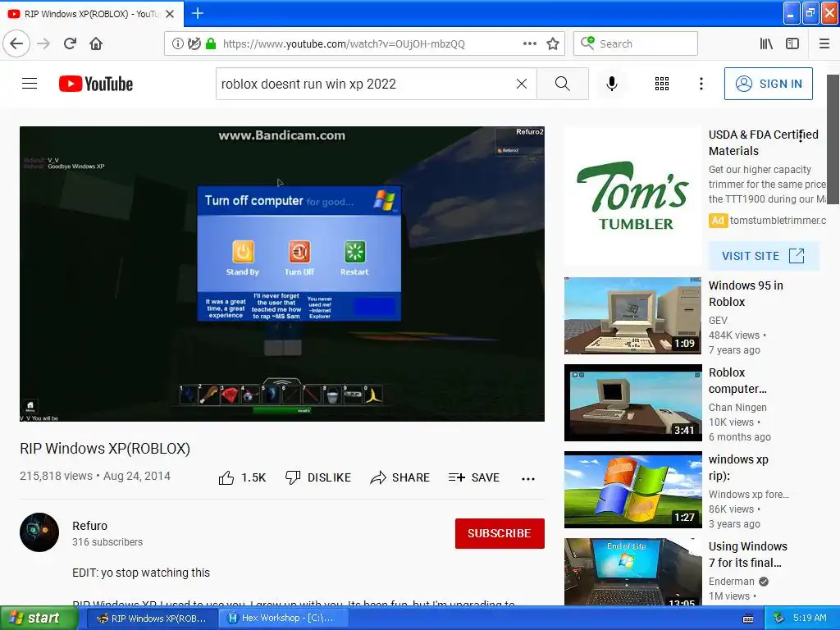Screen dimensions: 840x630
Task: Open the on-screen keyboard tray icon
Action: pyautogui.click(x=748, y=619)
